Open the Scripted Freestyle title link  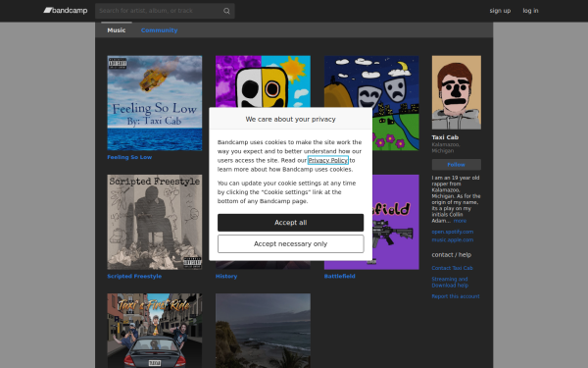point(134,276)
